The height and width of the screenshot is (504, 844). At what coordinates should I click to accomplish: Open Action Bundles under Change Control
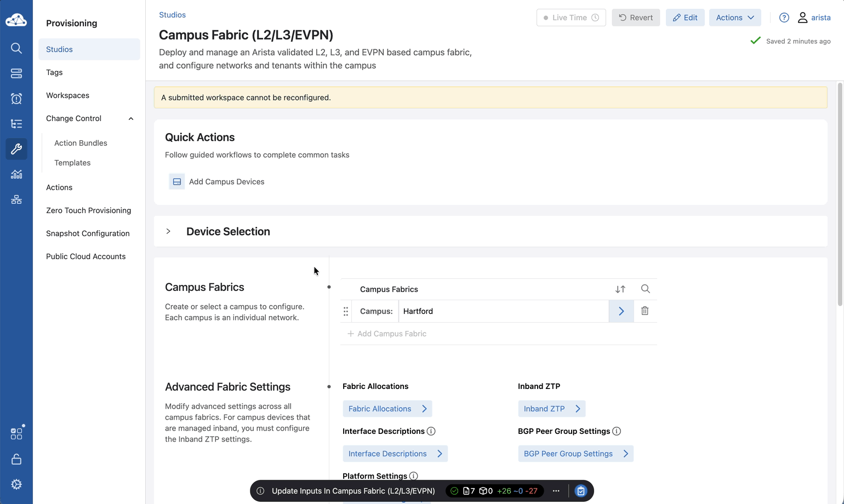point(81,143)
